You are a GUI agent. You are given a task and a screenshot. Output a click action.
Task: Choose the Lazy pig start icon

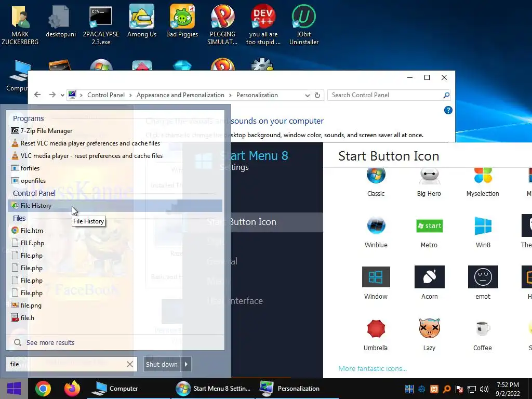429,328
